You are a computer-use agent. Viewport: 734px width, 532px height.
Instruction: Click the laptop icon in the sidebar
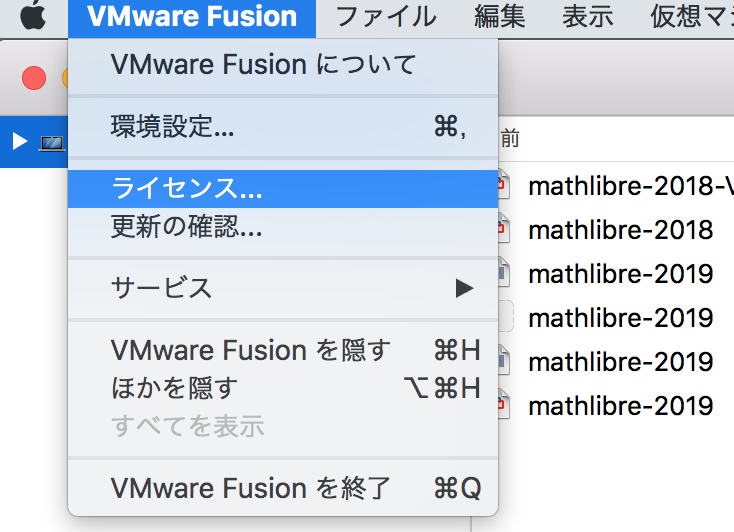point(51,142)
